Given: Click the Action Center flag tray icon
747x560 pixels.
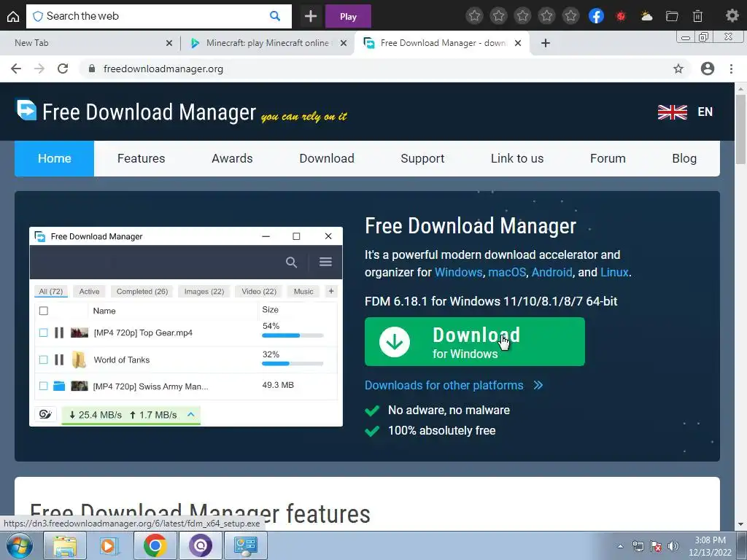Looking at the screenshot, I should pos(656,546).
